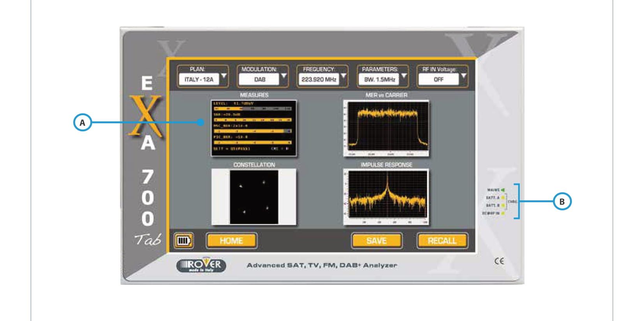The image size is (644, 321).
Task: Open the FREQUENCY dropdown arrow
Action: point(343,76)
